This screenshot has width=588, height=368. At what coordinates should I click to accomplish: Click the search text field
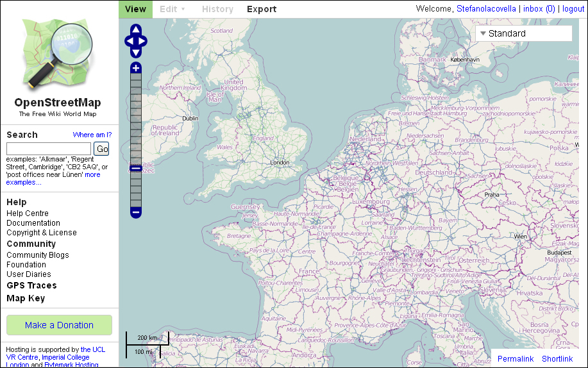pos(49,149)
